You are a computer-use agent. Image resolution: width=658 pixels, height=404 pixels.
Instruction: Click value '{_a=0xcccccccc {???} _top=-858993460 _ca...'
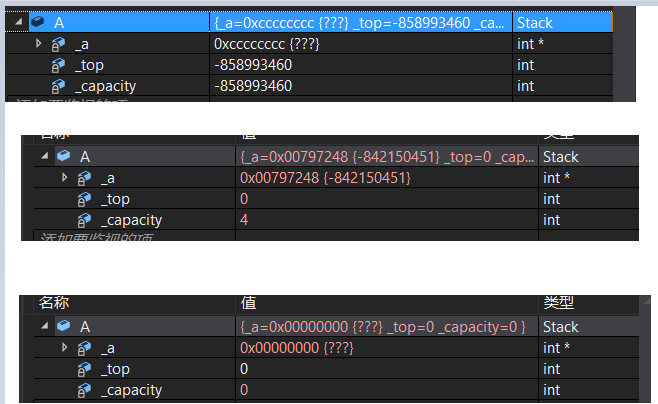pos(359,23)
